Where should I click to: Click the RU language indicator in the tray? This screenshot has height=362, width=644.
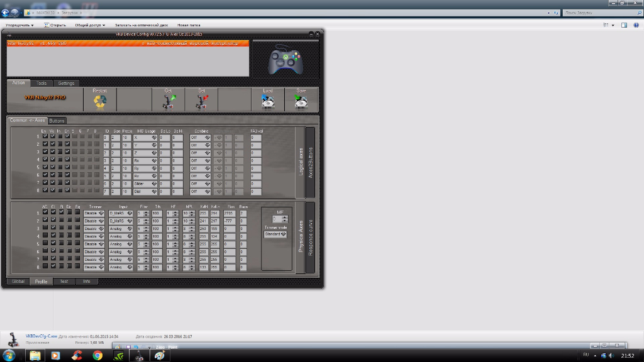pyautogui.click(x=586, y=355)
